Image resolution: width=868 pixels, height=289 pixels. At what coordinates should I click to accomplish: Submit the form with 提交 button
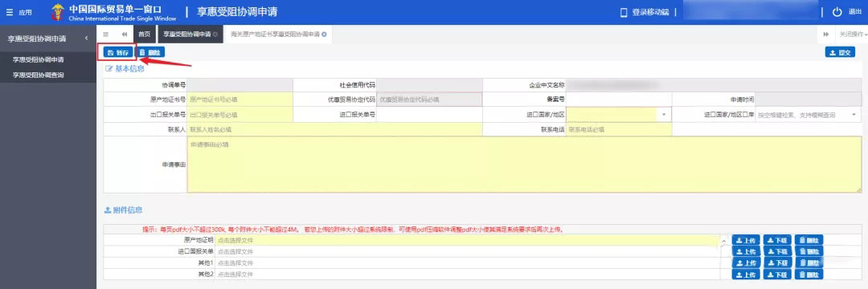(x=840, y=52)
